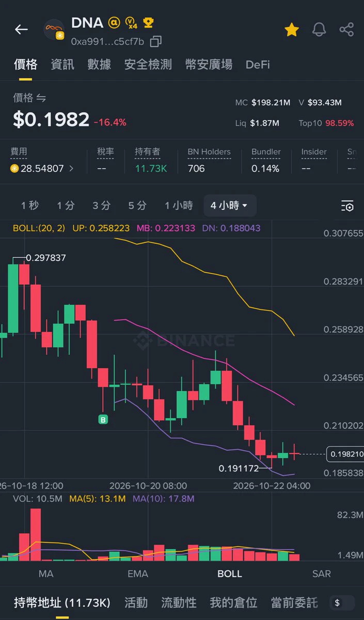The image size is (364, 620).
Task: Toggle the favorite star icon
Action: pyautogui.click(x=292, y=29)
